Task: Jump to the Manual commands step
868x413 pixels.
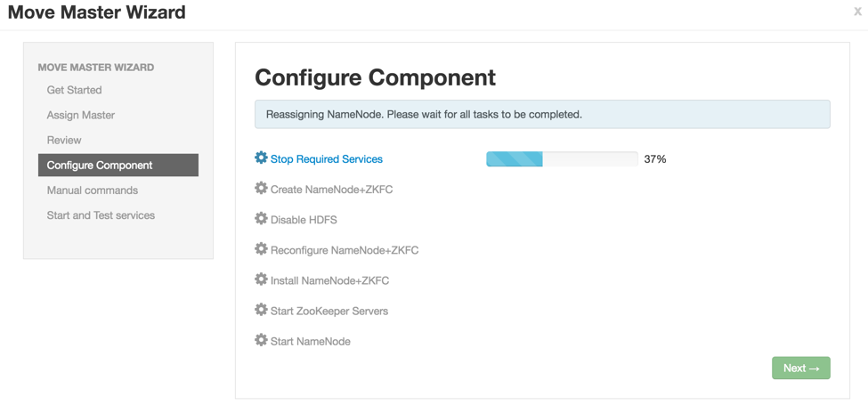Action: pos(92,190)
